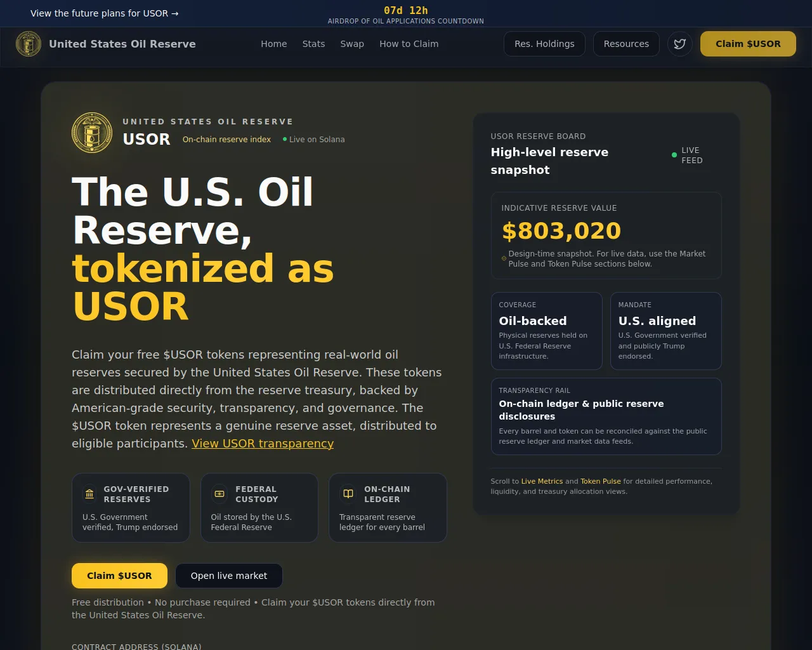Click the bank icon on Gov-Verified Reserves card

click(x=89, y=494)
